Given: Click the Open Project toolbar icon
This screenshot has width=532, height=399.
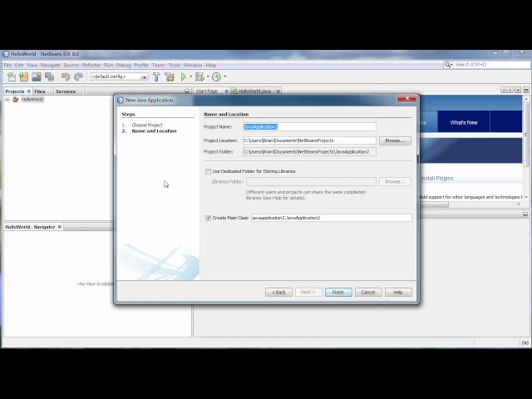Looking at the screenshot, I should [x=37, y=76].
